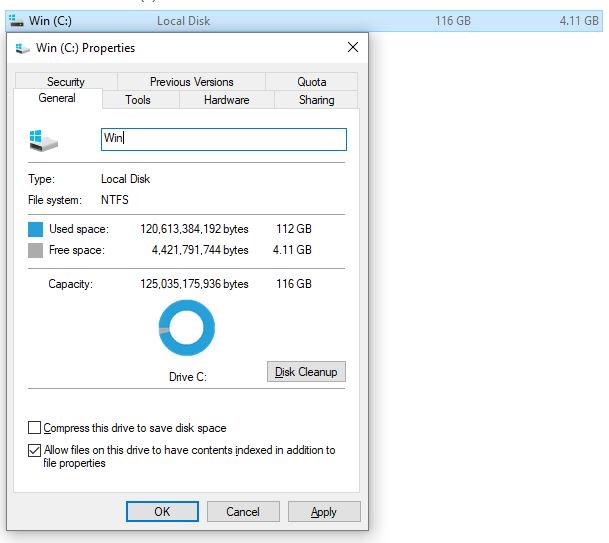Click the NTFS file system value
609x543 pixels.
(115, 200)
